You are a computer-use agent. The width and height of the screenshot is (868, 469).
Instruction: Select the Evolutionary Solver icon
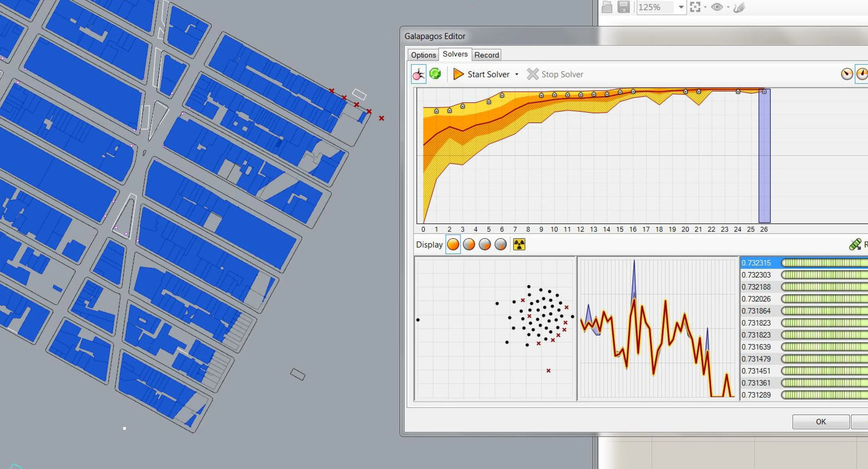click(418, 74)
